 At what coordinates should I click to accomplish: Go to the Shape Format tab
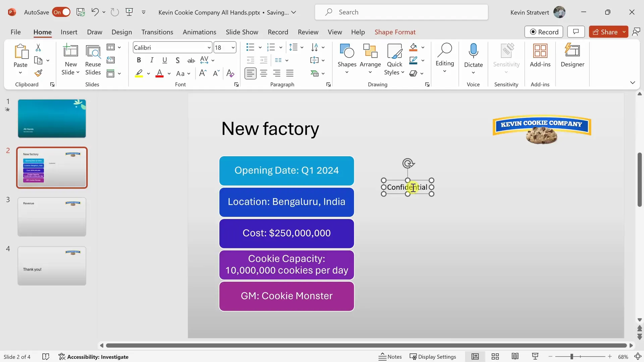(395, 32)
